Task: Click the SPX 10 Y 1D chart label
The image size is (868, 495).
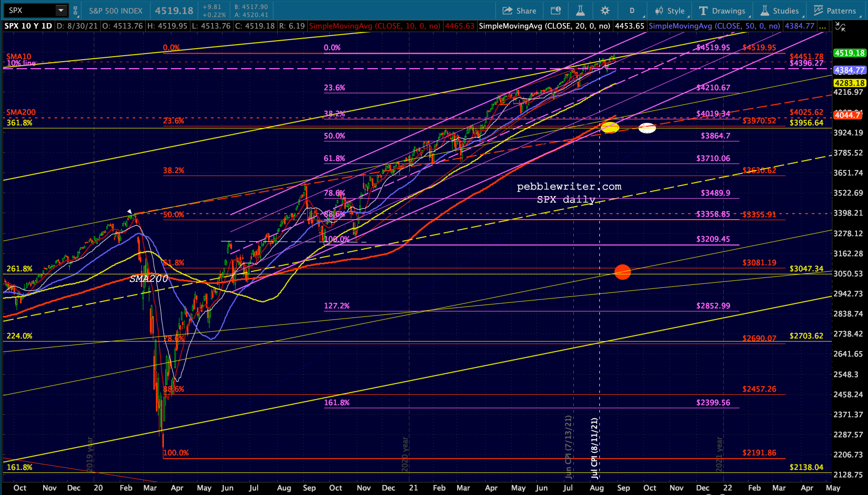Action: pyautogui.click(x=28, y=26)
